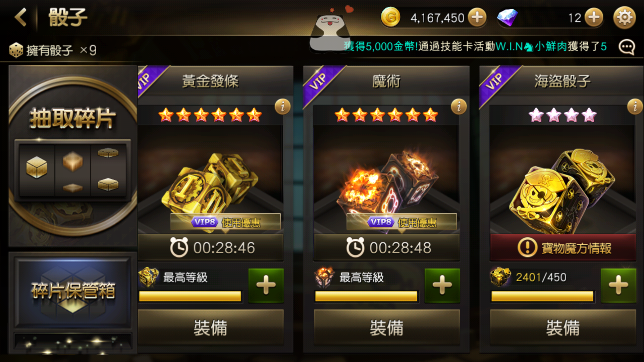
Task: Open the 碎片保管箱 storage box
Action: [x=72, y=291]
